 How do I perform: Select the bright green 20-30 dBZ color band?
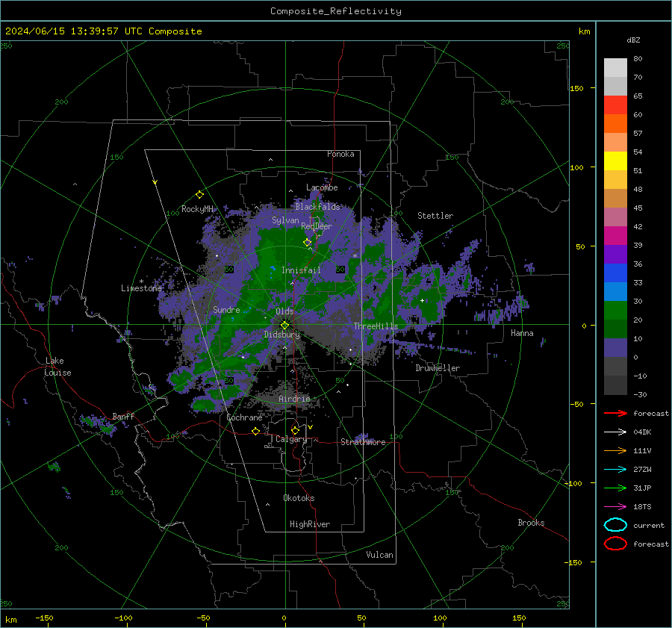615,311
